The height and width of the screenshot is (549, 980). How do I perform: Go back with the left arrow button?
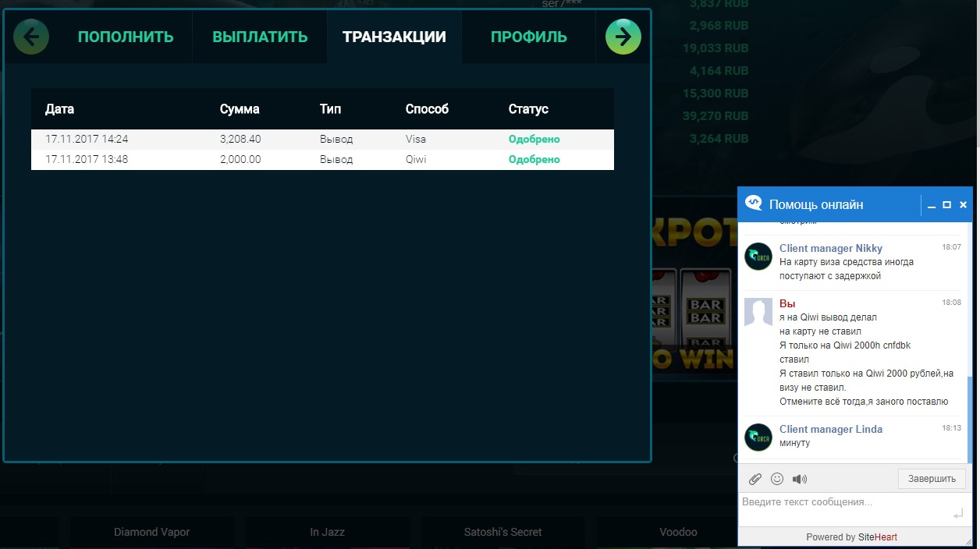pos(31,37)
